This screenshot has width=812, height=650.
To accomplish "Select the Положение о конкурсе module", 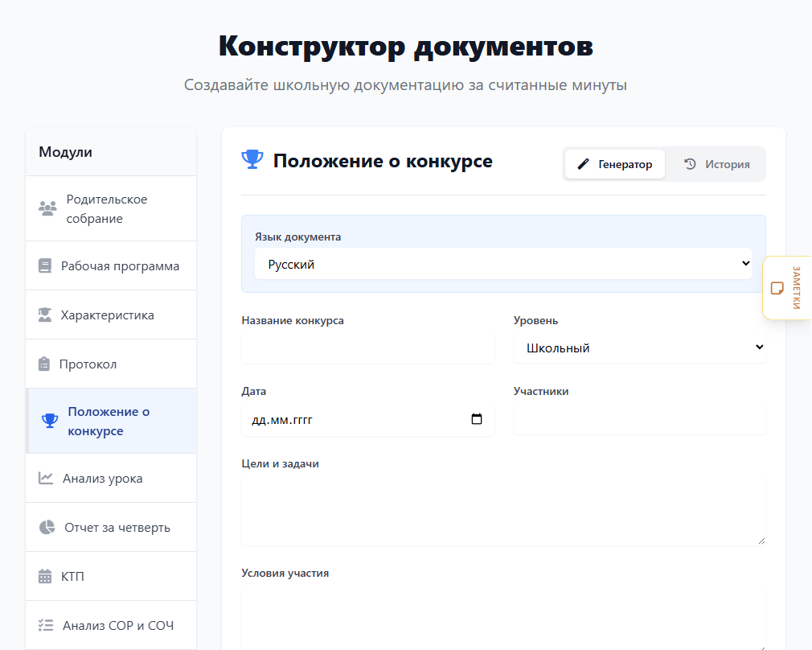I will point(111,421).
